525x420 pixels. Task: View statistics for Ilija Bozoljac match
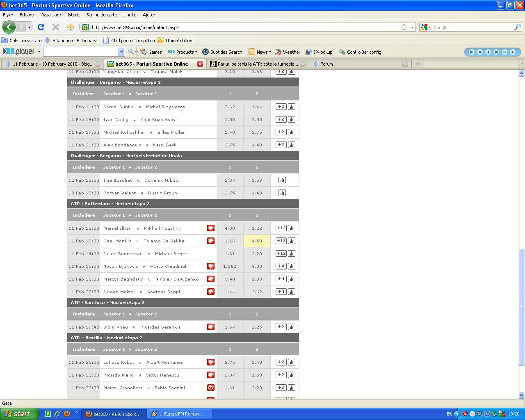point(282,180)
